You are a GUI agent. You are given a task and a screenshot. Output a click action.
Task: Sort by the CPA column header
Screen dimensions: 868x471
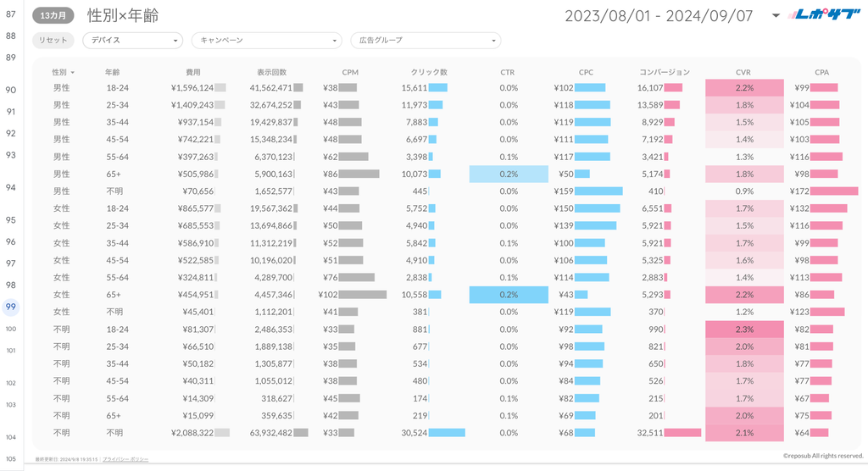point(822,72)
